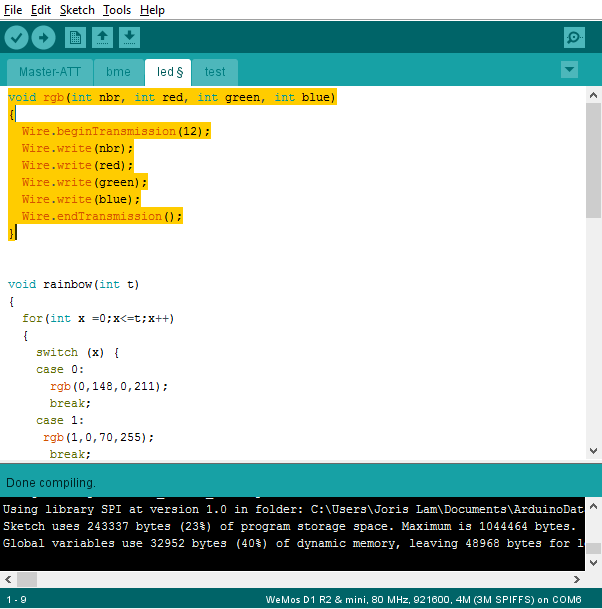
Task: Open the Sketch menu
Action: click(77, 10)
